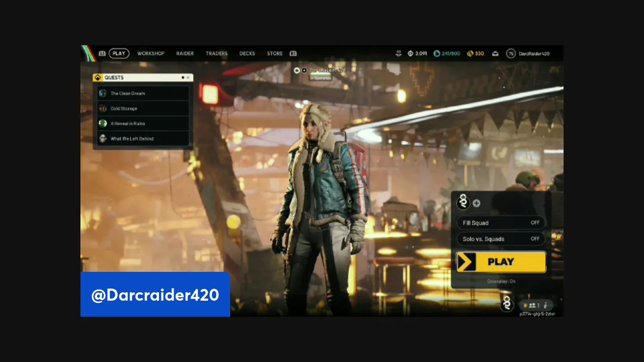
Task: Open A Reveal in Ruins quest
Action: point(143,124)
